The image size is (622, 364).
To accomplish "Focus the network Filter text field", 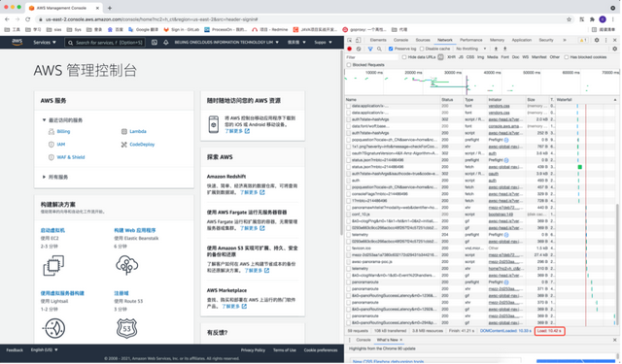I will point(371,57).
